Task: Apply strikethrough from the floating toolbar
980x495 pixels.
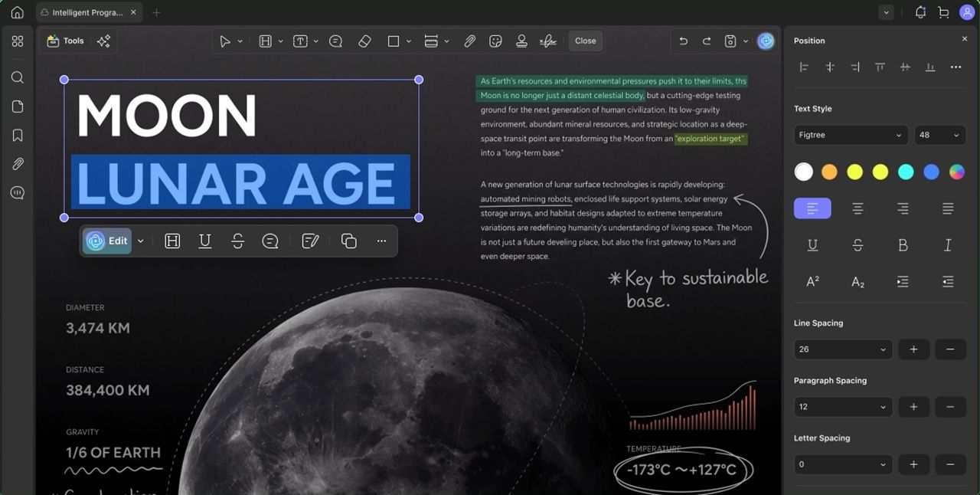Action: tap(237, 241)
